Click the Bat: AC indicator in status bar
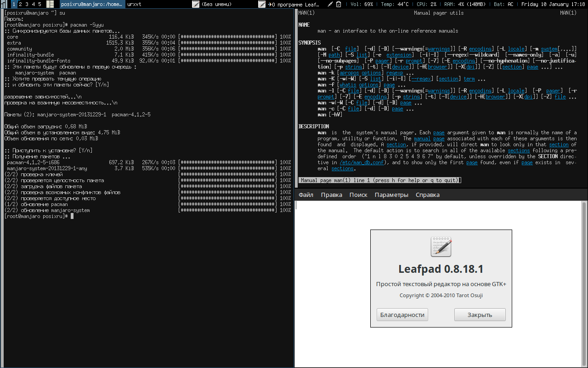Image resolution: width=588 pixels, height=368 pixels. pyautogui.click(x=503, y=4)
